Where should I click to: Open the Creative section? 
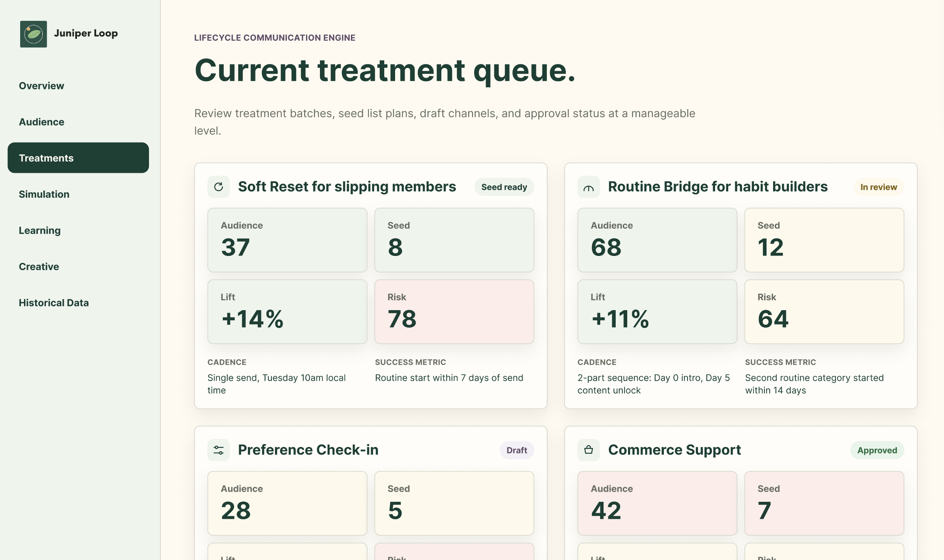pyautogui.click(x=78, y=266)
